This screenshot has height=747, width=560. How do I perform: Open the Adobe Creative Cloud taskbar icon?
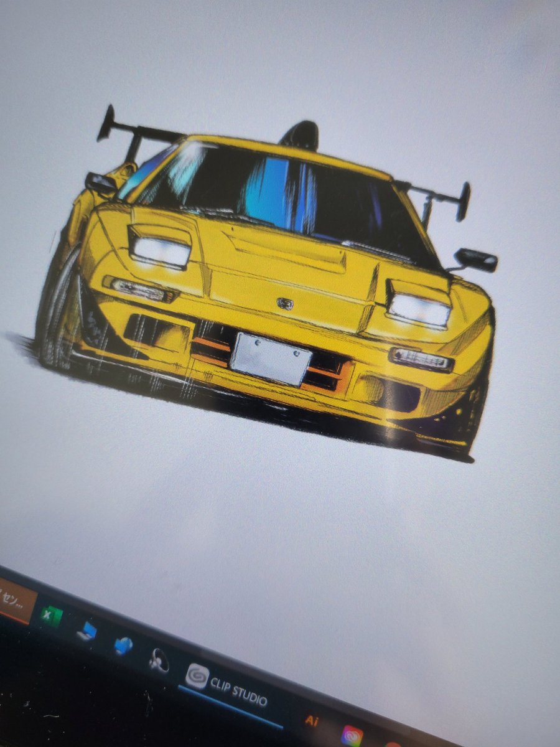(352, 736)
